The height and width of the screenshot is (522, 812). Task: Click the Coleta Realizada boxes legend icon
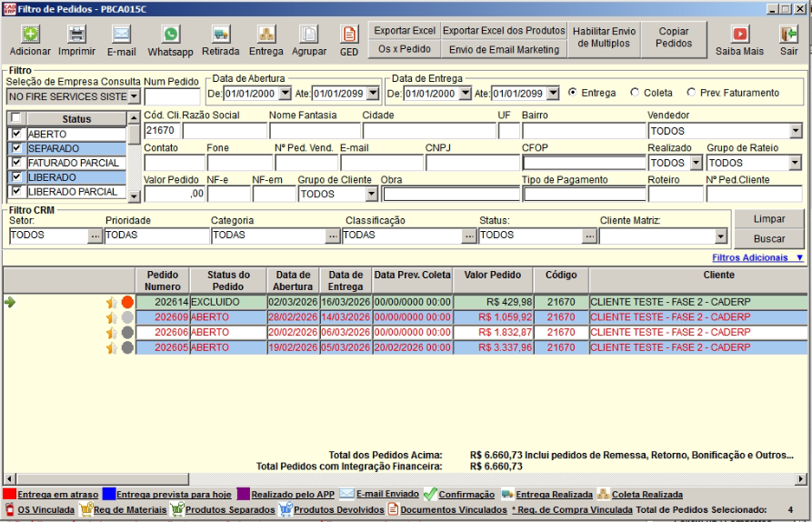603,494
